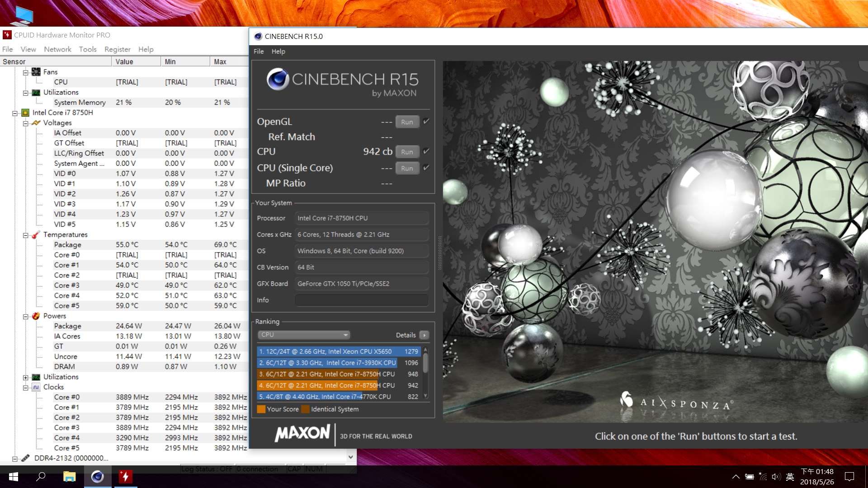
Task: Click the Cinebench title bar logo icon
Action: (x=258, y=36)
